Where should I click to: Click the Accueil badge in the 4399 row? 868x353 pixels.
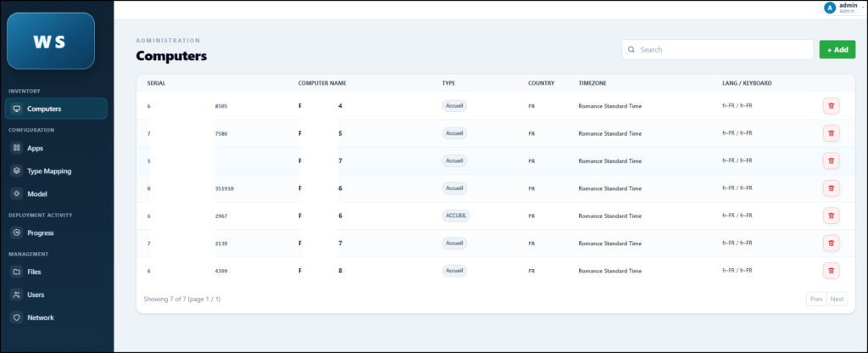[454, 271]
